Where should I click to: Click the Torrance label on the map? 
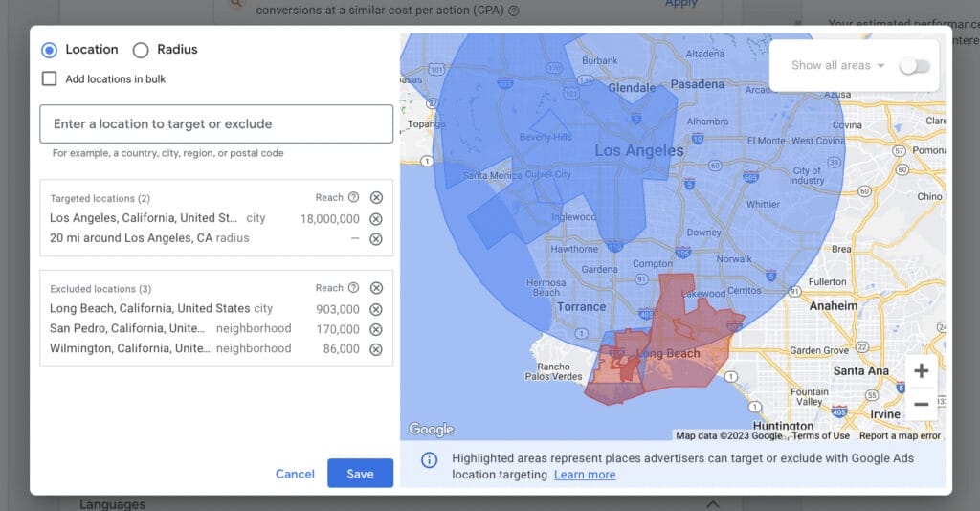[581, 307]
